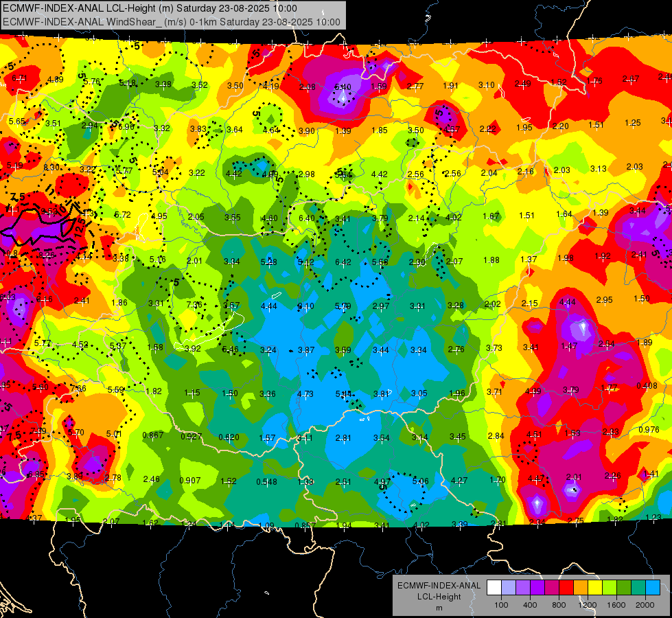
Task: Click the wind shear value 2.98
Action: [307, 174]
